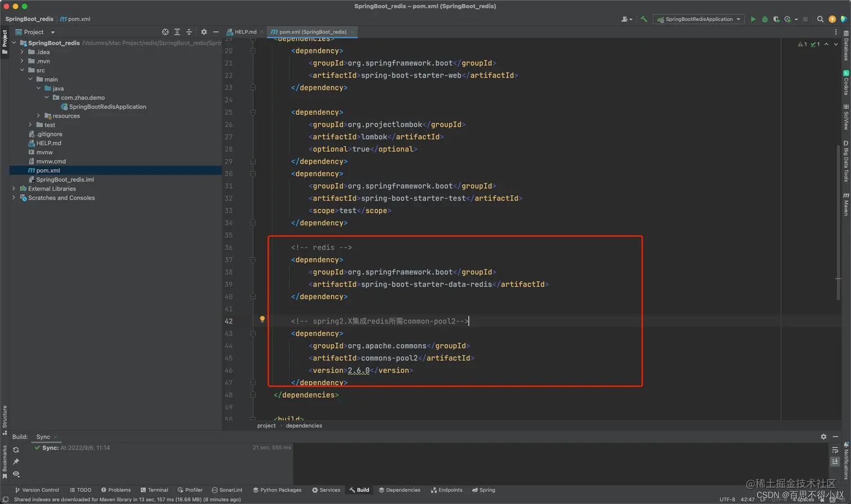Open the Terminal tool window tab

point(154,490)
